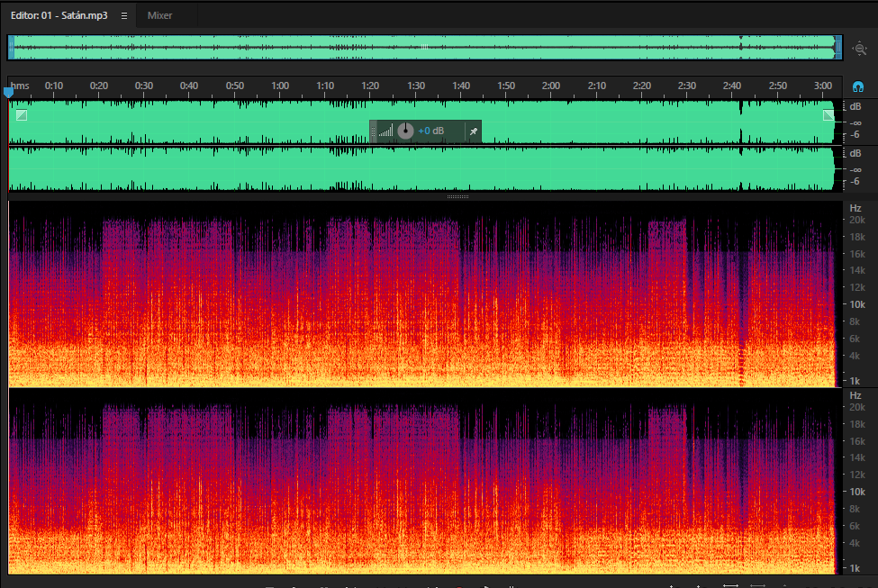878x588 pixels.
Task: Click the upper spectrogram 10k Hz label
Action: point(857,304)
